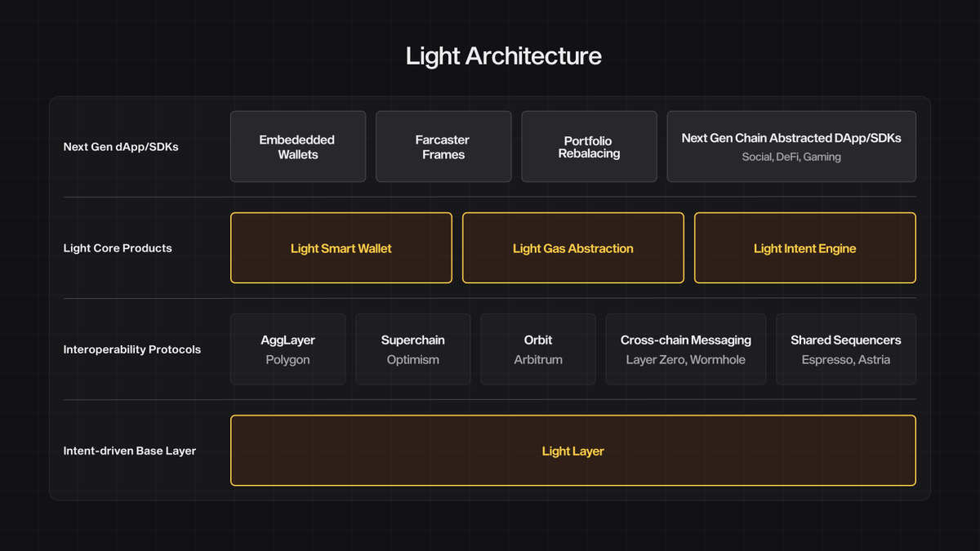Screen dimensions: 980x551
Task: Click the Light Architecture title
Action: [504, 56]
